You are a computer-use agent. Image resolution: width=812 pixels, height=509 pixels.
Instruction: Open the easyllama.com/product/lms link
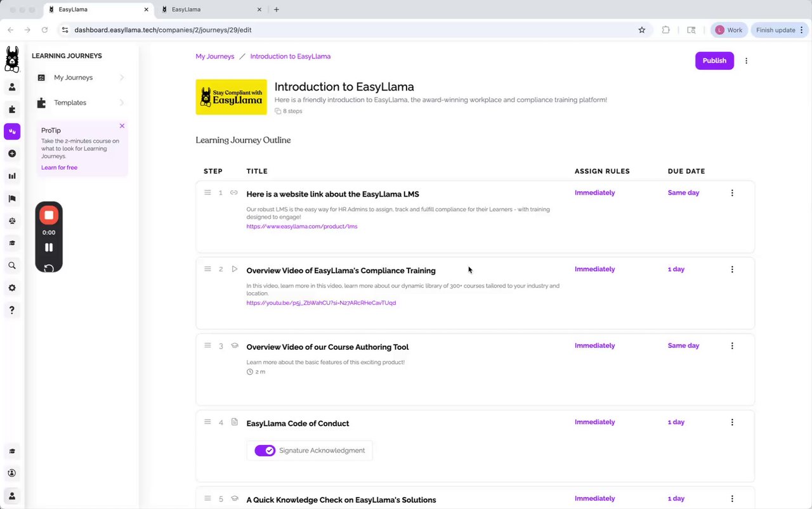click(x=302, y=226)
